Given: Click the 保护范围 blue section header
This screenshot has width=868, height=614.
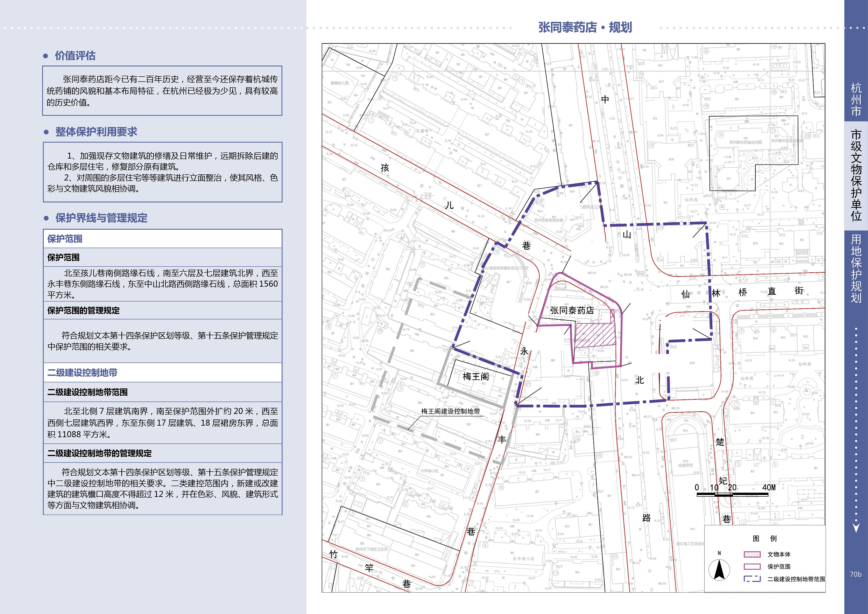Looking at the screenshot, I should coord(65,239).
